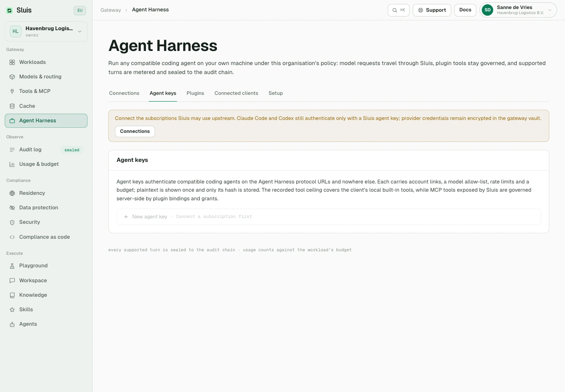
Task: Click the Sluis logo icon
Action: [x=9, y=11]
